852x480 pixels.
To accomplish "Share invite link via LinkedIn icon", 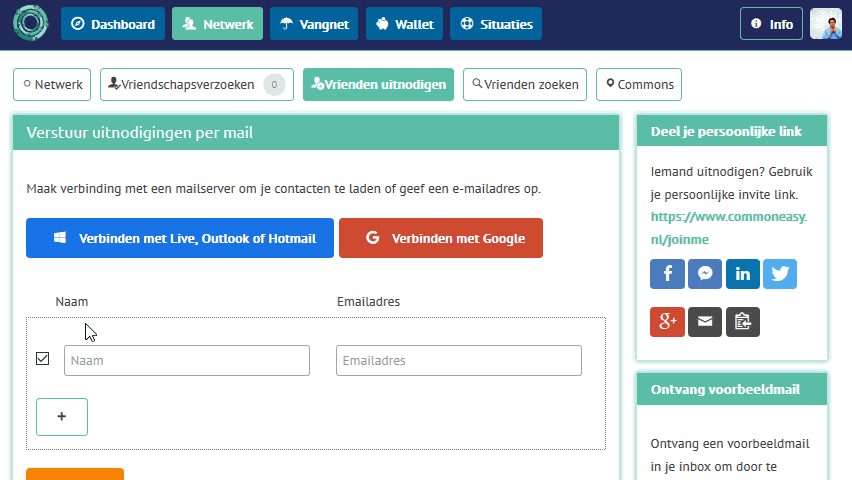I will click(742, 273).
